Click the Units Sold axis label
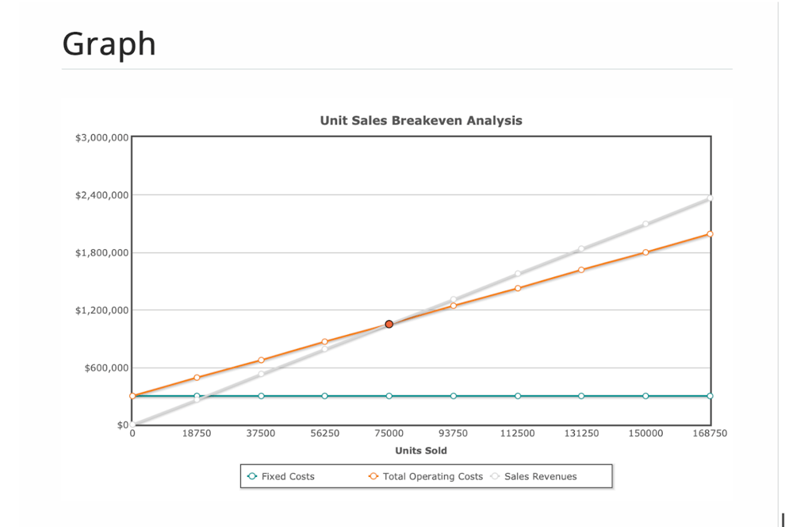 (x=421, y=451)
